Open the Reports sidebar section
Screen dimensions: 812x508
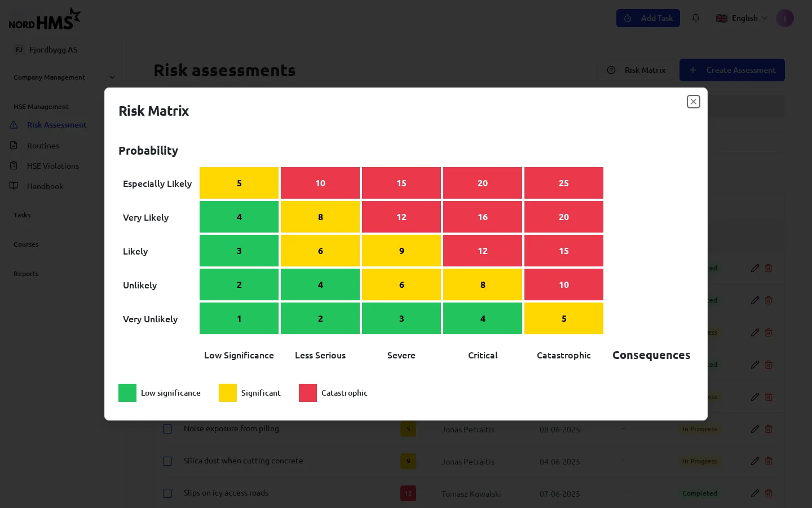(x=26, y=274)
